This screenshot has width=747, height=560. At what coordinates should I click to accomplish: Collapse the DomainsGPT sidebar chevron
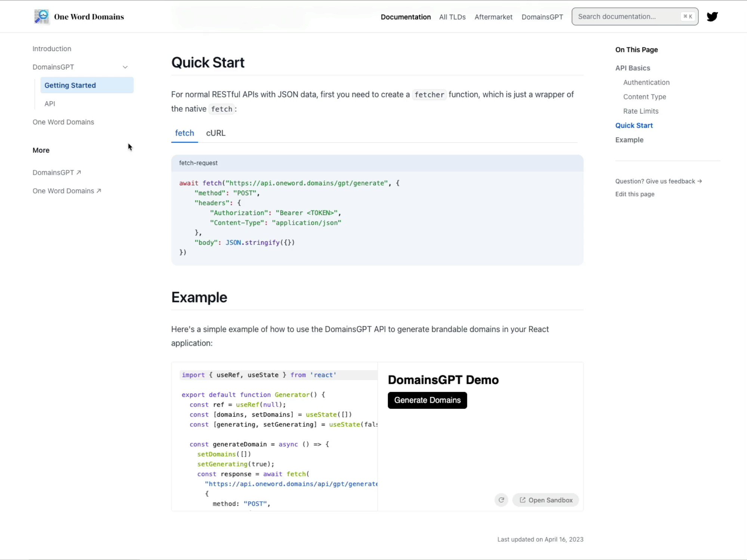click(x=125, y=67)
